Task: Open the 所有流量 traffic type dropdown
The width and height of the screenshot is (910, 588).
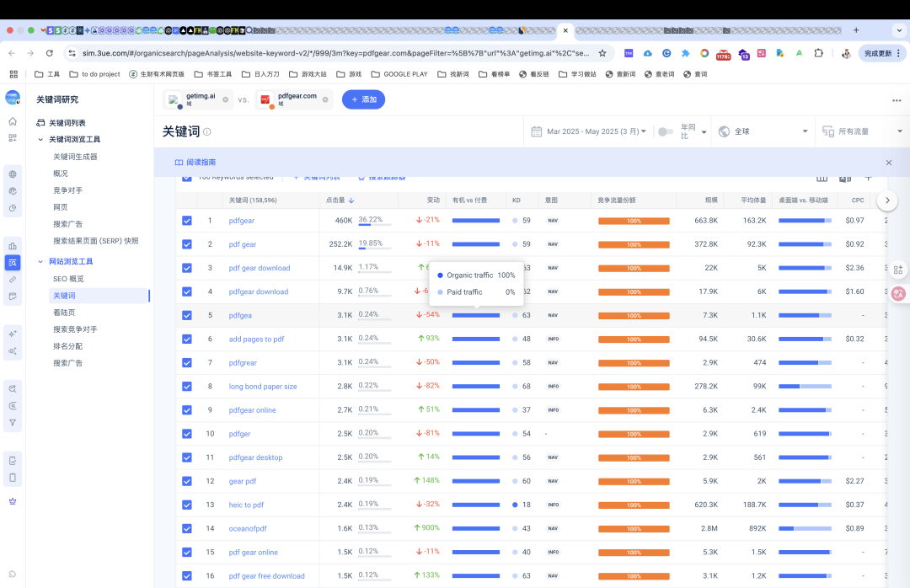Action: [x=863, y=131]
